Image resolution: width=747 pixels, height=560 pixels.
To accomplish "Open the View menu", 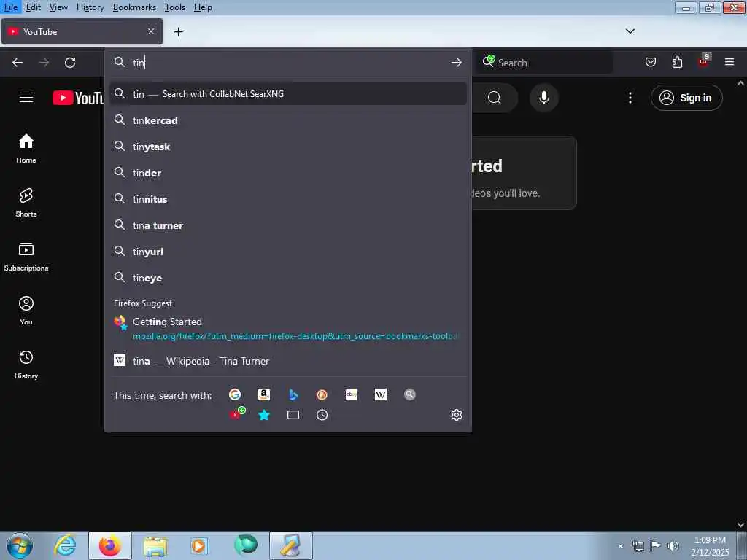I will pyautogui.click(x=58, y=7).
